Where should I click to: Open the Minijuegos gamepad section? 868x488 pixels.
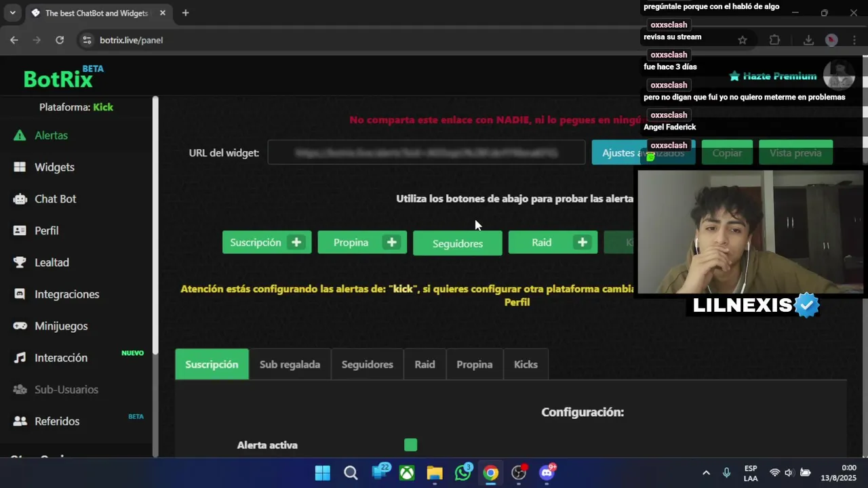click(x=61, y=326)
